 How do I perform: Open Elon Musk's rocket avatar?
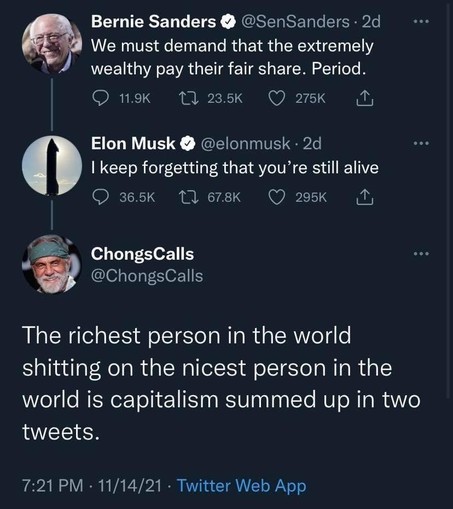(52, 165)
